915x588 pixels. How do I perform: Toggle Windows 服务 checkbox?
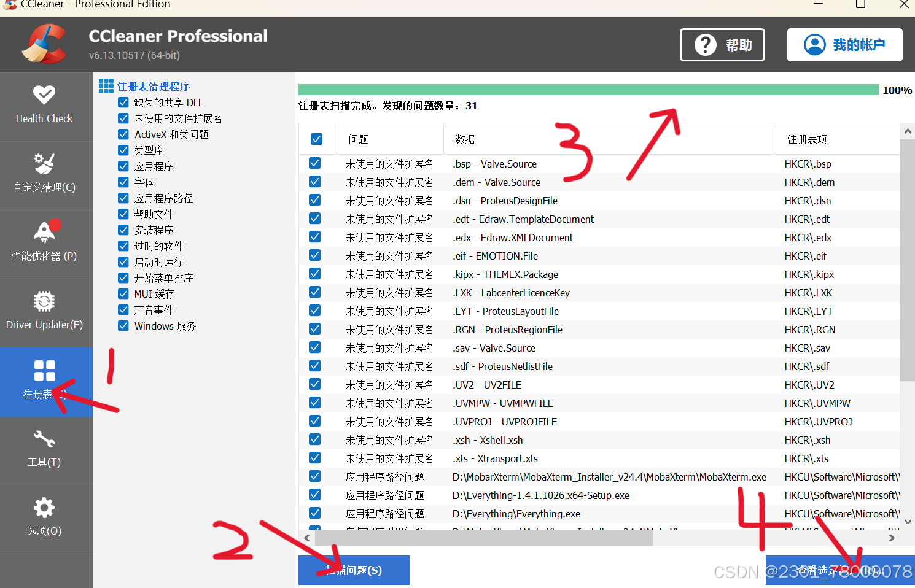(x=123, y=326)
